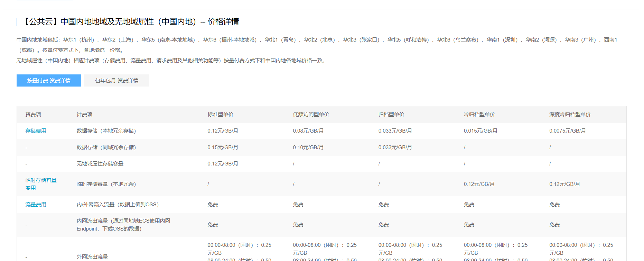Viewport: 644px width, 261px height.
Task: Click 0.0075元/GB/月 deep cold archive price
Action: (567, 131)
